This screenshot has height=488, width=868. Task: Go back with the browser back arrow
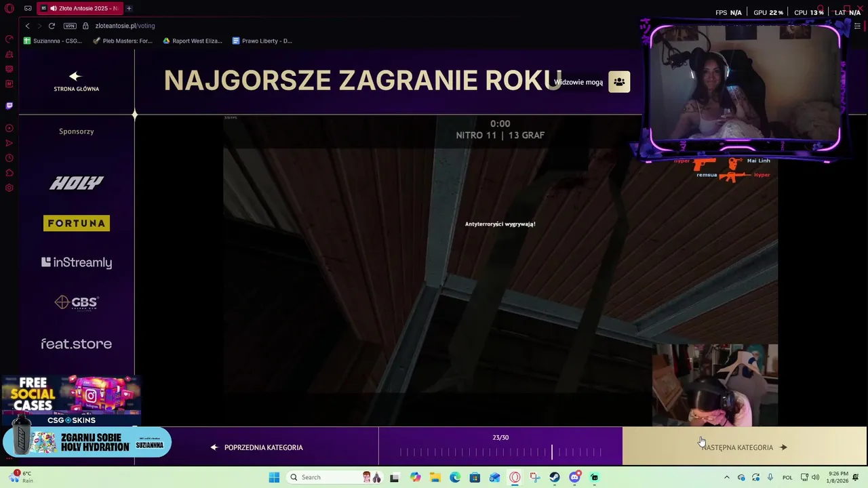(x=28, y=26)
